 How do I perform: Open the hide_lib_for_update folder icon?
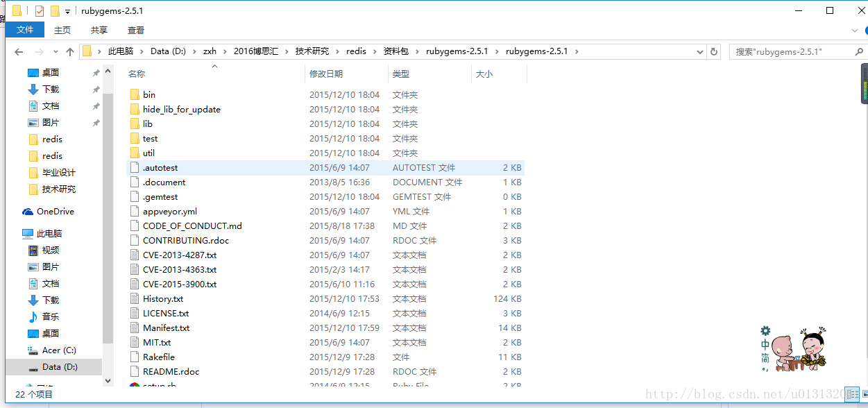pos(135,109)
